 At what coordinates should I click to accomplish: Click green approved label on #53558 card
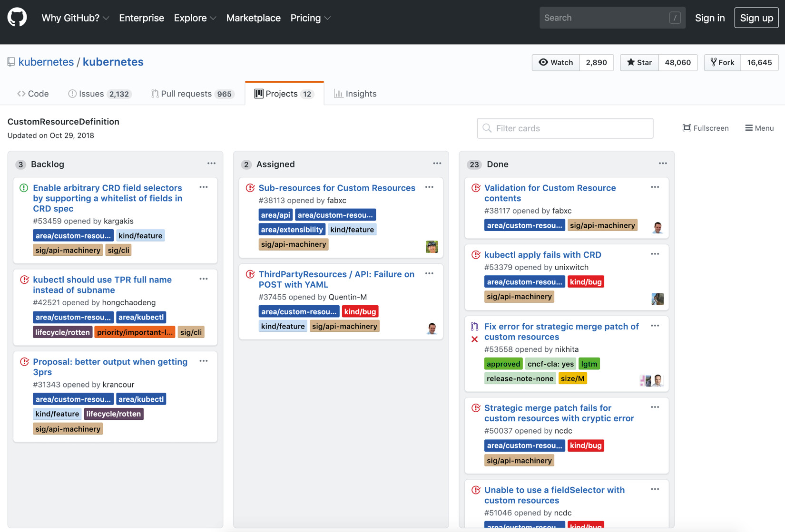[503, 364]
